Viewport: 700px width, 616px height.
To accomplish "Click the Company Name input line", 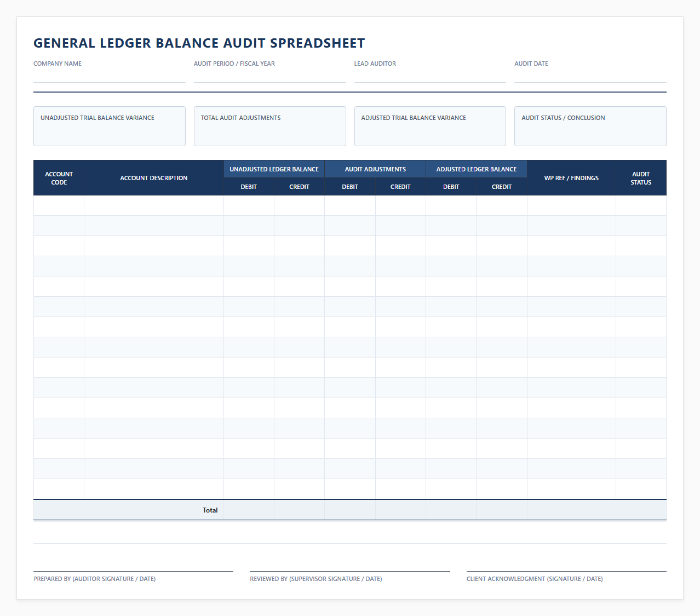I will point(110,76).
